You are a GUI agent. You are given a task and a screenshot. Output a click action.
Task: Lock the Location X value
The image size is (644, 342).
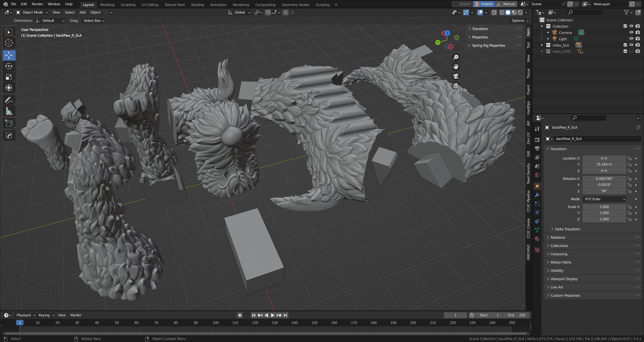(629, 158)
